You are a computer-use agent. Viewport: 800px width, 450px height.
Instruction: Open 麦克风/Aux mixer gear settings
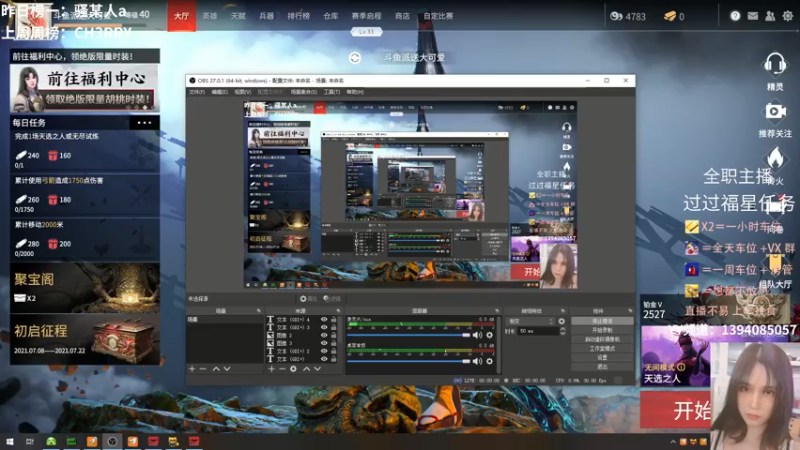(x=489, y=335)
